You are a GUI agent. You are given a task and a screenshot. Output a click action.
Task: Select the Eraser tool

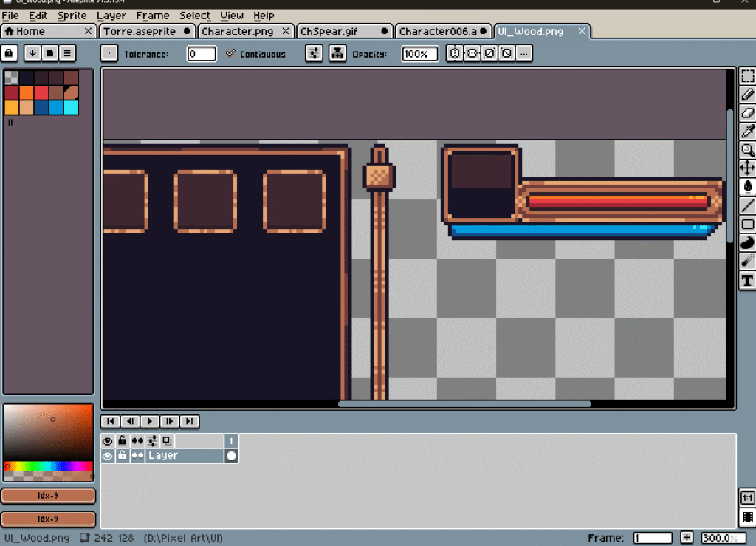point(747,113)
